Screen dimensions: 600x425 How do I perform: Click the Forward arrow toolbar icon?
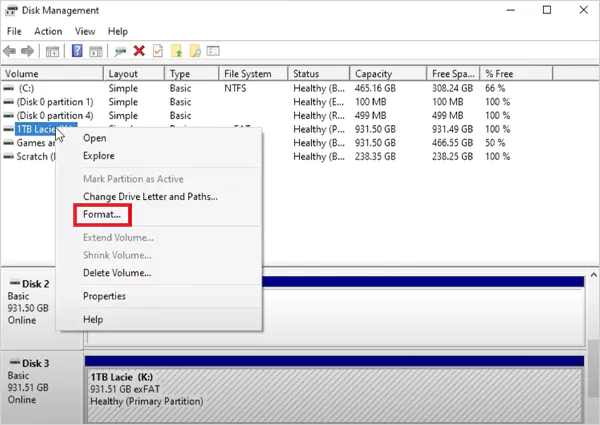(x=27, y=51)
